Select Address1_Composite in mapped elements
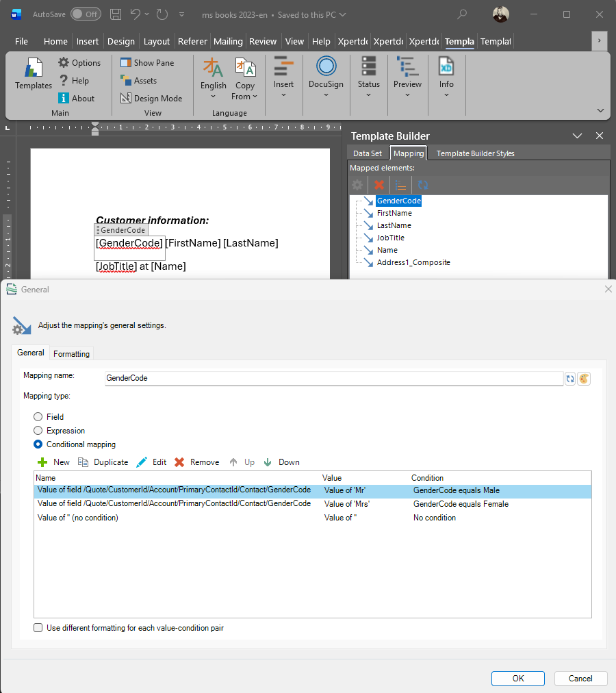 pyautogui.click(x=413, y=262)
